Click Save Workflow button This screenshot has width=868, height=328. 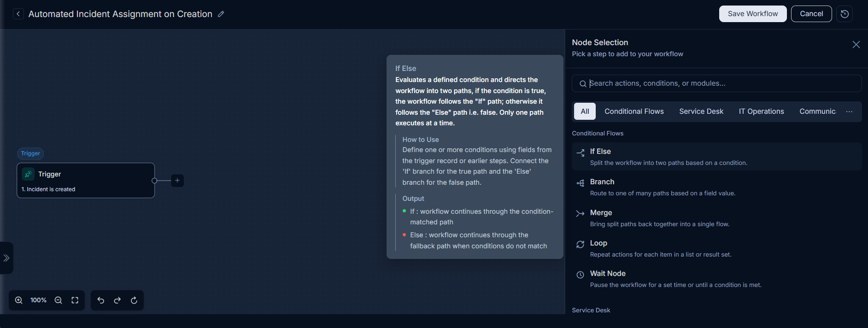(753, 14)
